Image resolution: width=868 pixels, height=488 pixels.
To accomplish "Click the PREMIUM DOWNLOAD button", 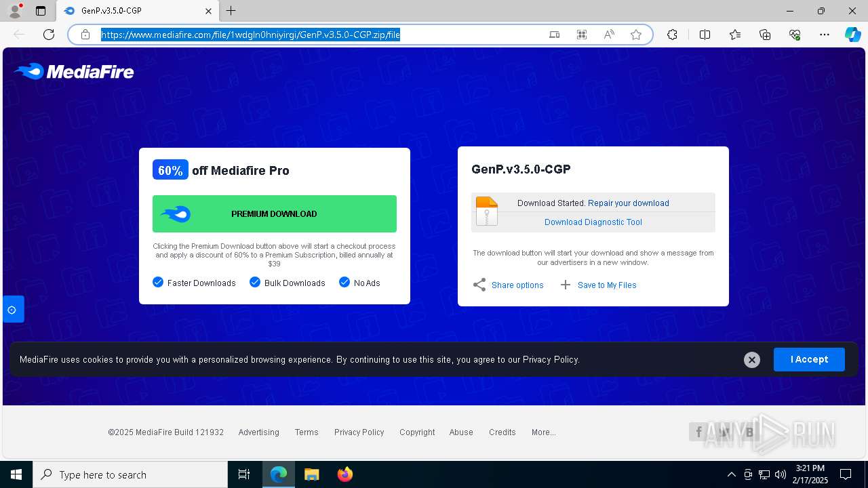I will click(275, 214).
